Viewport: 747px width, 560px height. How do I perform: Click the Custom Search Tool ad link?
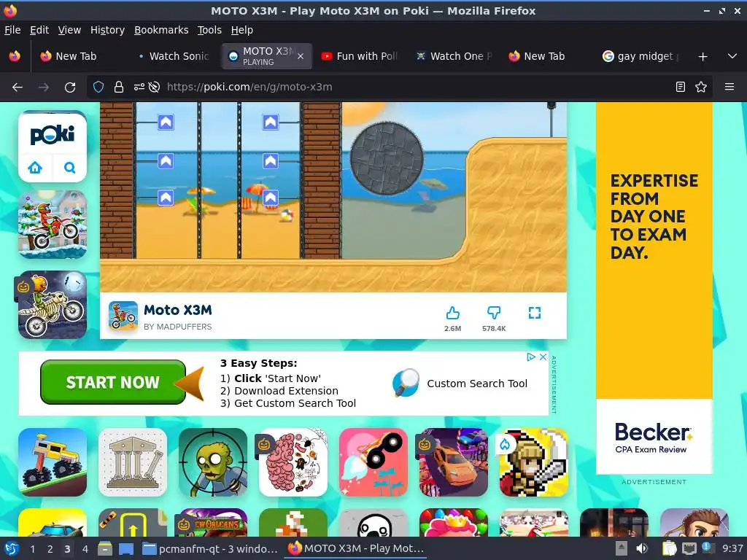477,384
